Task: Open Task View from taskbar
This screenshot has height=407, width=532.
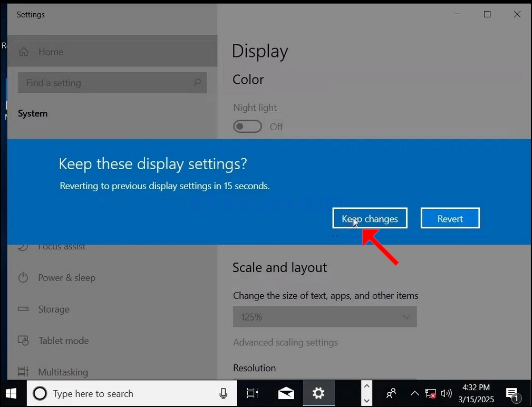Action: [253, 393]
